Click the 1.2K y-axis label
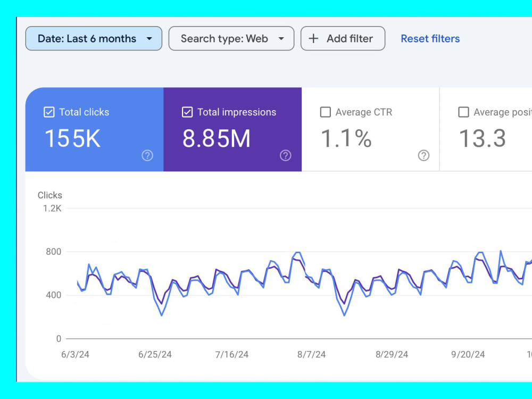The image size is (532, 399). pyautogui.click(x=52, y=209)
